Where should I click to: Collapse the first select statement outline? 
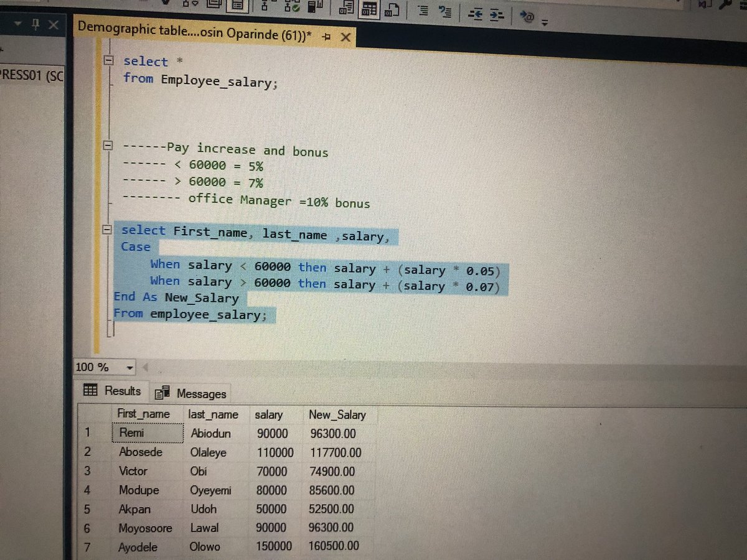pos(108,61)
